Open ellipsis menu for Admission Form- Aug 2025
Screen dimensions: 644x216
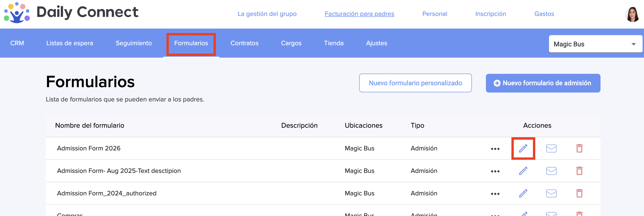pyautogui.click(x=495, y=171)
